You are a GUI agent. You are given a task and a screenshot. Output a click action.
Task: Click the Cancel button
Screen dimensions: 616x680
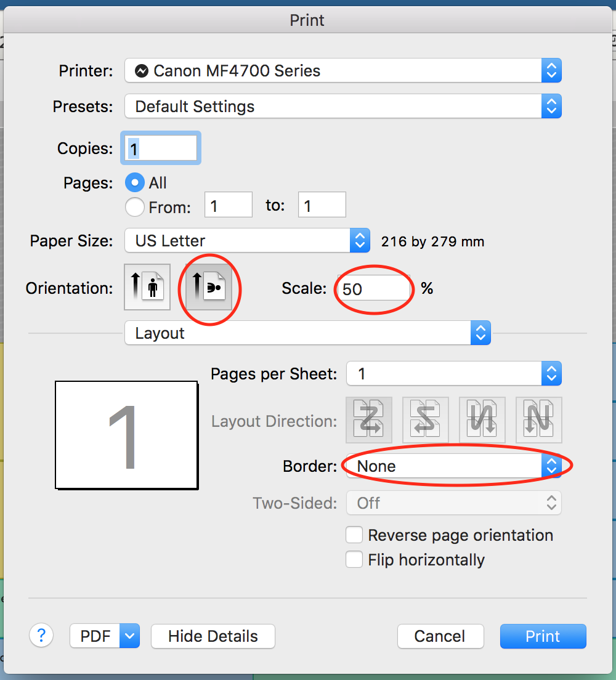(440, 636)
